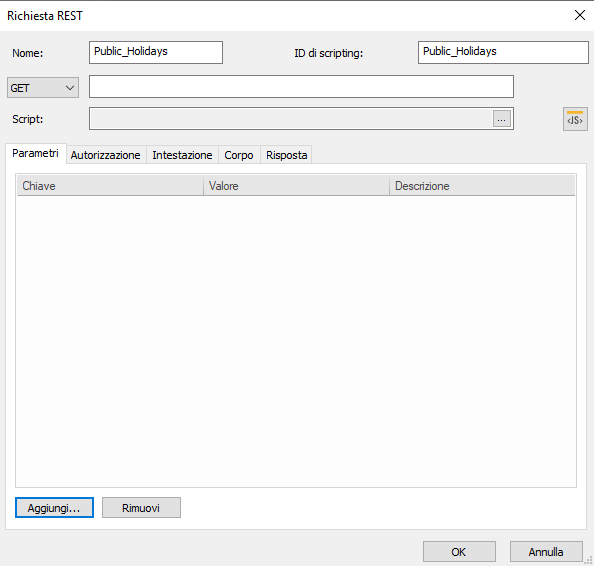Viewport: 594px width, 566px height.
Task: Focus the ID di scripting field
Action: point(503,52)
